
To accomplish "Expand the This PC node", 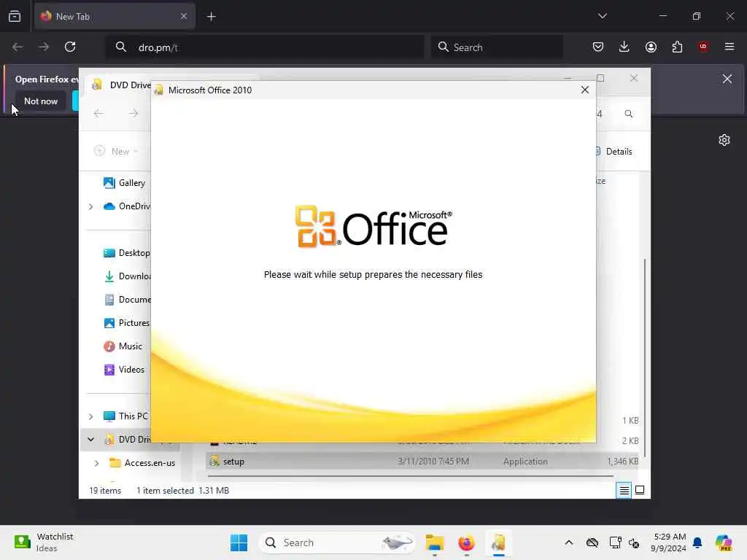I will [91, 416].
